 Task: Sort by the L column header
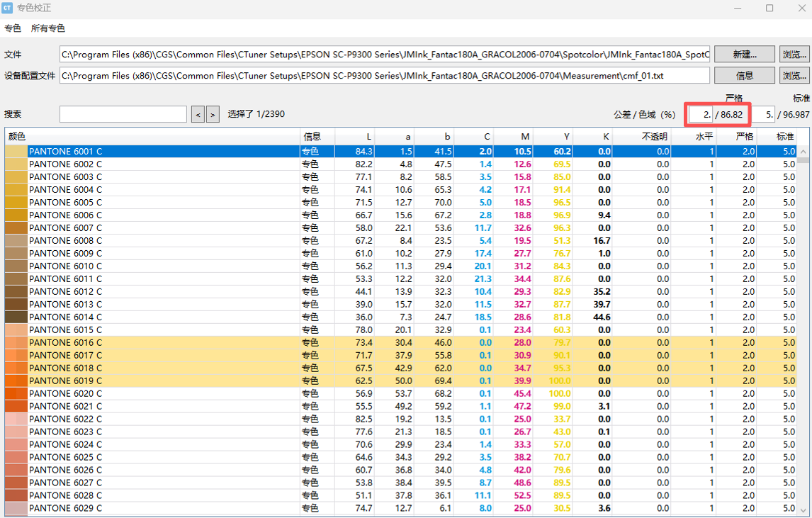pos(355,136)
